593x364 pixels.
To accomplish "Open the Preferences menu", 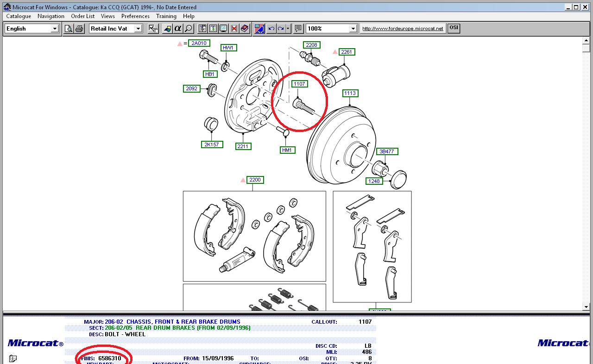I will 135,16.
